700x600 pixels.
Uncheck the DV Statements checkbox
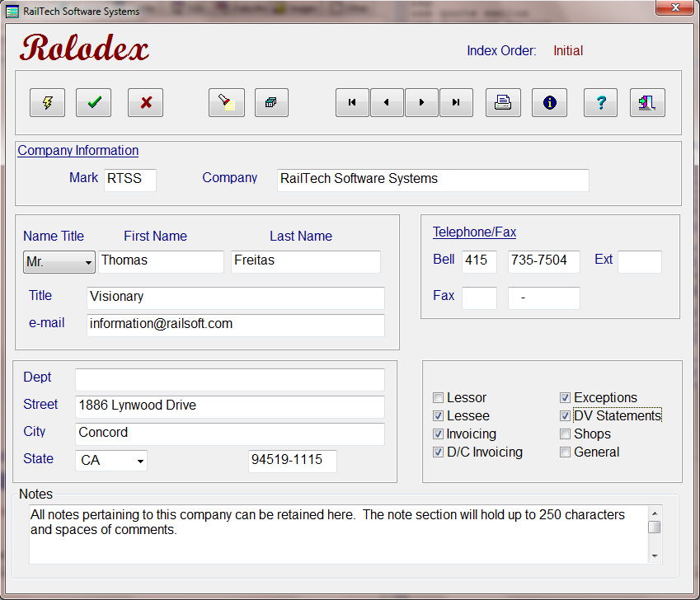566,416
